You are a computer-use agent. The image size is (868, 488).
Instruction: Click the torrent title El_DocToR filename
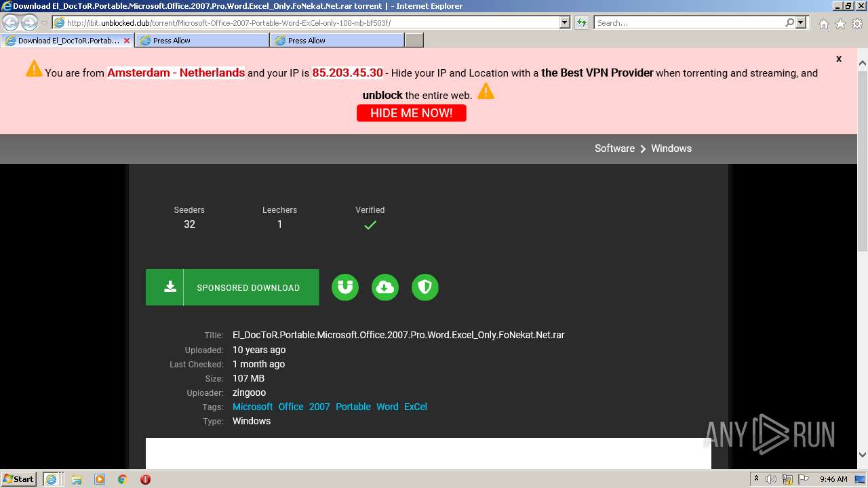[399, 335]
